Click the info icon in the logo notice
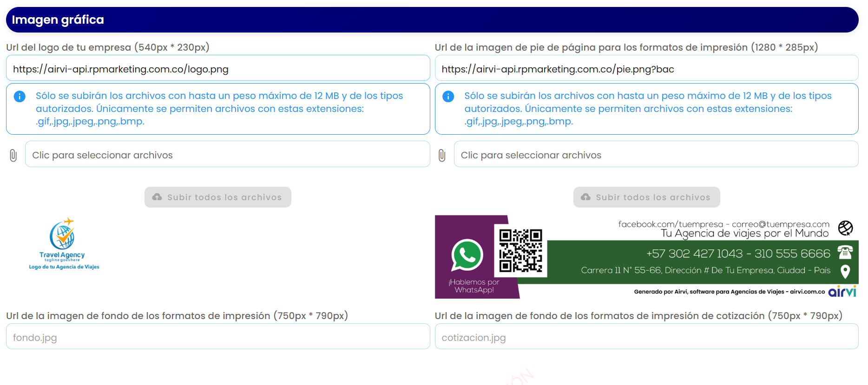 [x=20, y=96]
